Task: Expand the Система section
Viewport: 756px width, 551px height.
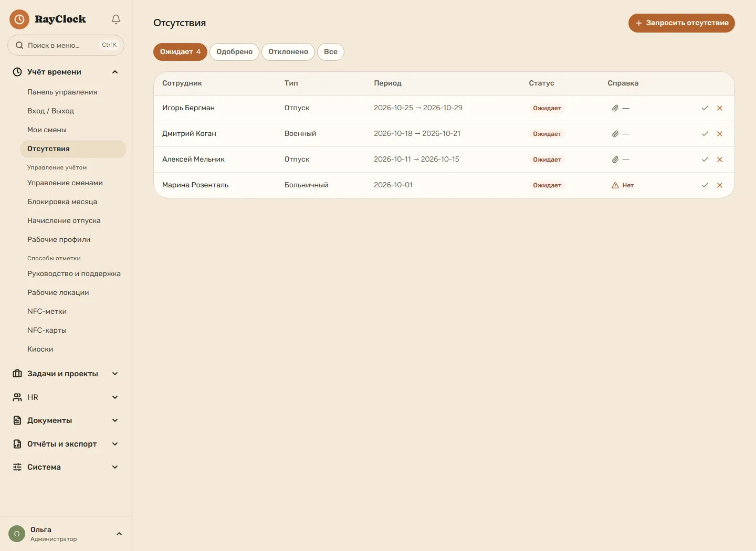Action: (x=115, y=467)
